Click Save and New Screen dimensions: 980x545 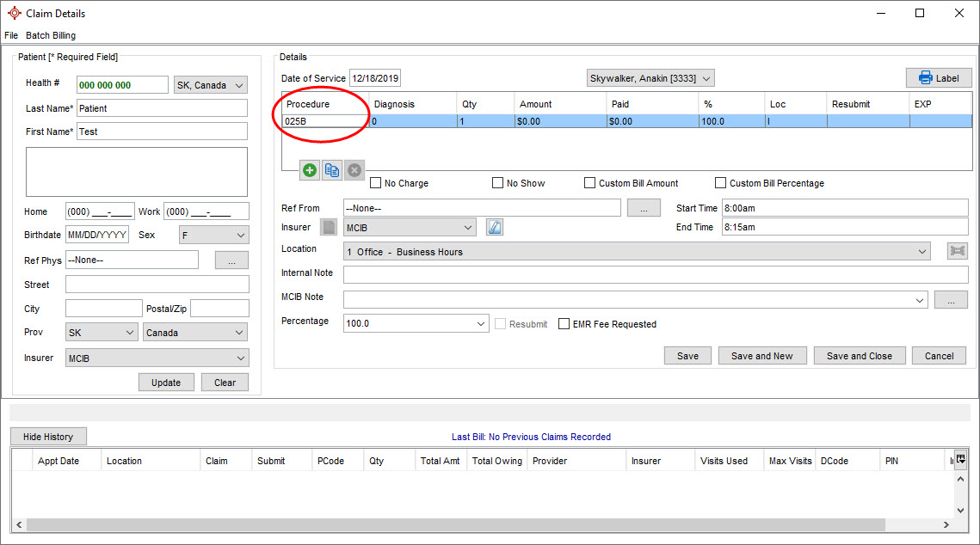click(x=761, y=355)
